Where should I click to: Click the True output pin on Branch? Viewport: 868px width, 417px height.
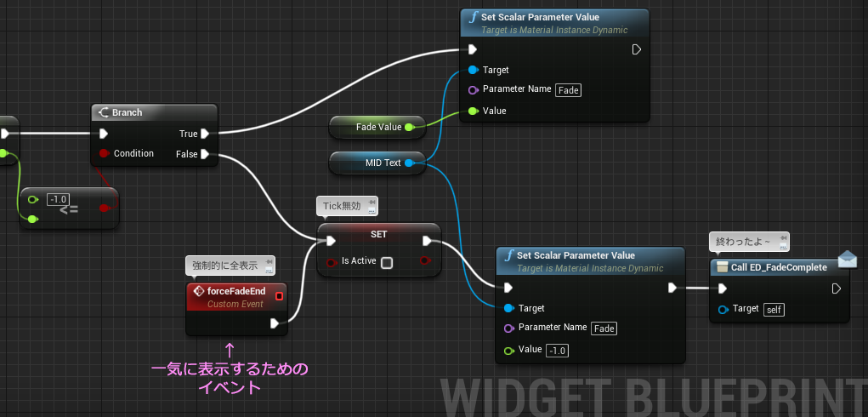pyautogui.click(x=205, y=134)
